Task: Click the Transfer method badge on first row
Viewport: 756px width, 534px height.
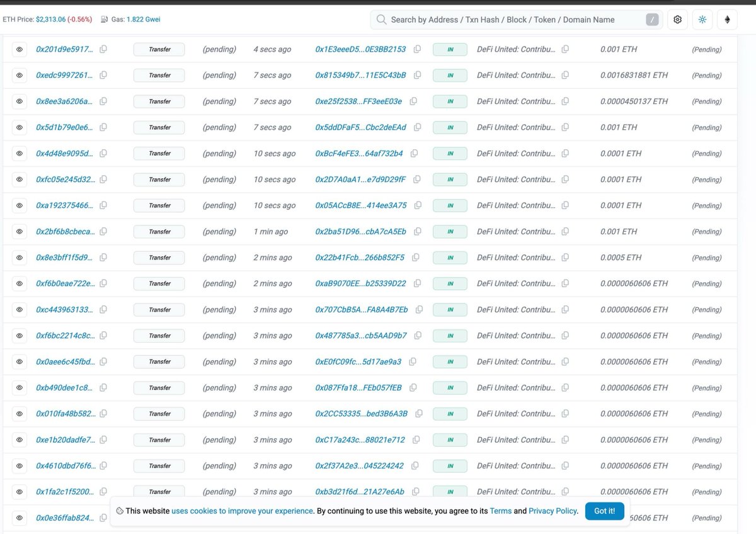Action: (x=158, y=49)
